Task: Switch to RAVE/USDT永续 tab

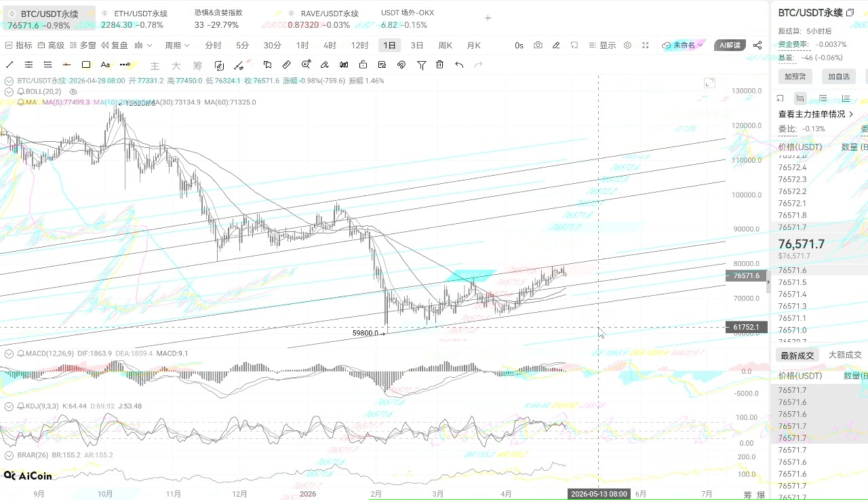Action: coord(323,19)
